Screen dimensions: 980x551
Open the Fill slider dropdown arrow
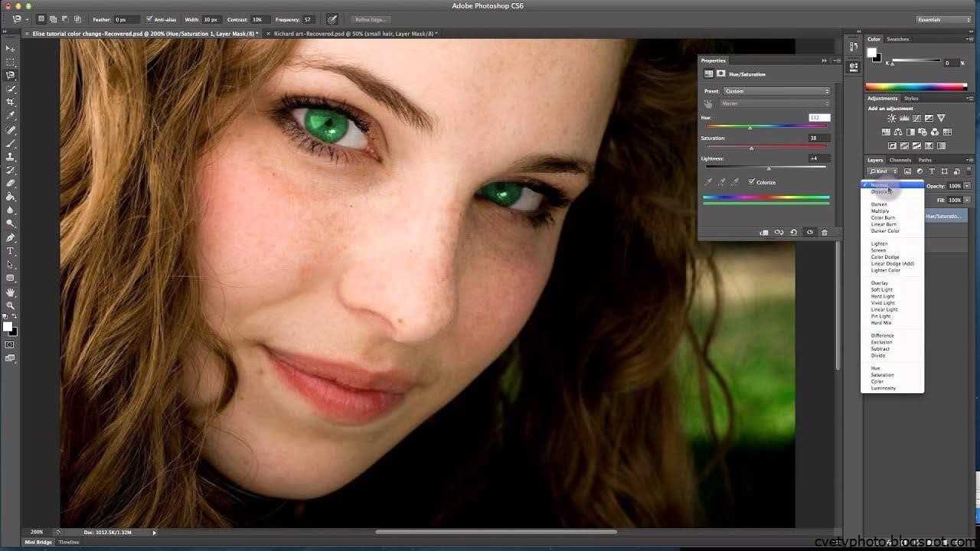[x=968, y=201]
